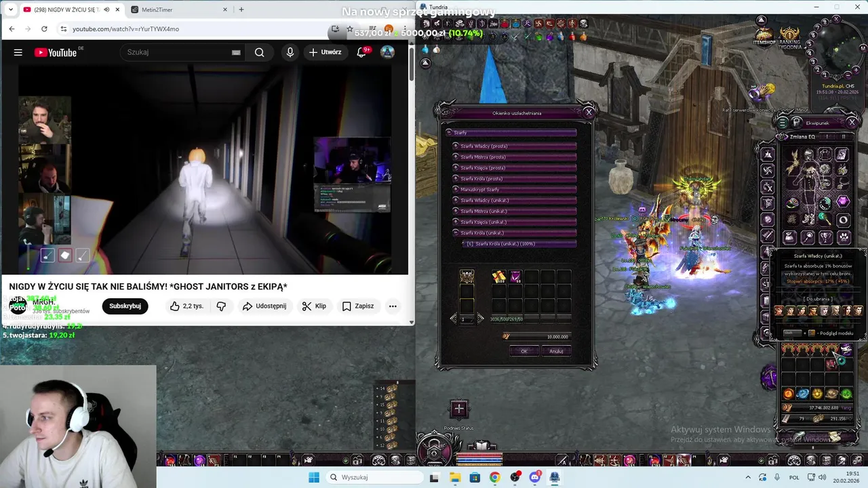Dislike the YouTube video
The width and height of the screenshot is (868, 488).
click(221, 306)
